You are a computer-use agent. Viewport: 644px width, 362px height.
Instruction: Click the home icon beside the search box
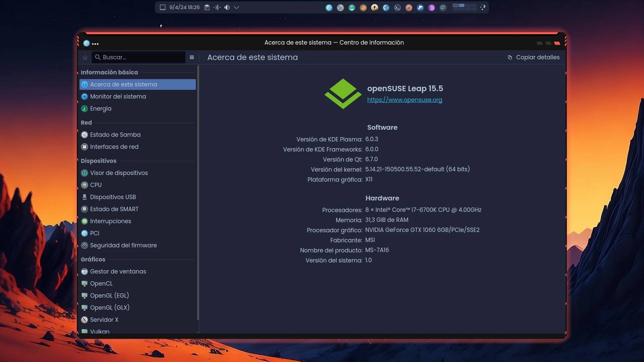(x=85, y=57)
